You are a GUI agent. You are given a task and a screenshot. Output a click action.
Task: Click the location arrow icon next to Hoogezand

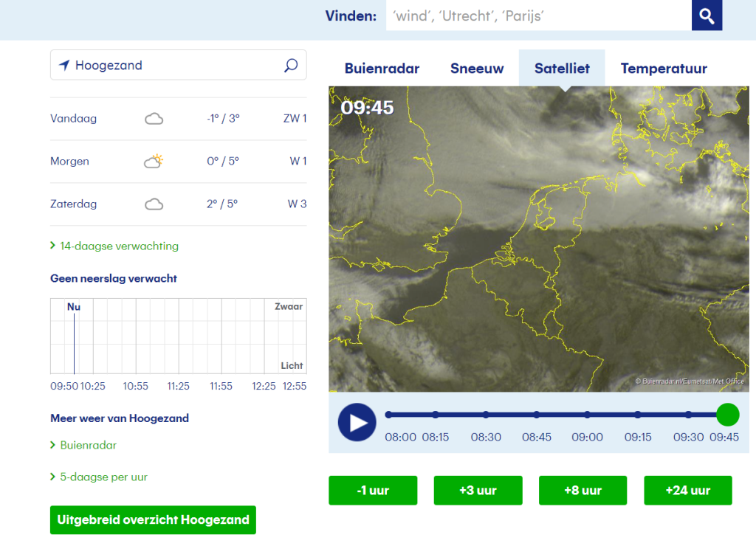(x=64, y=65)
